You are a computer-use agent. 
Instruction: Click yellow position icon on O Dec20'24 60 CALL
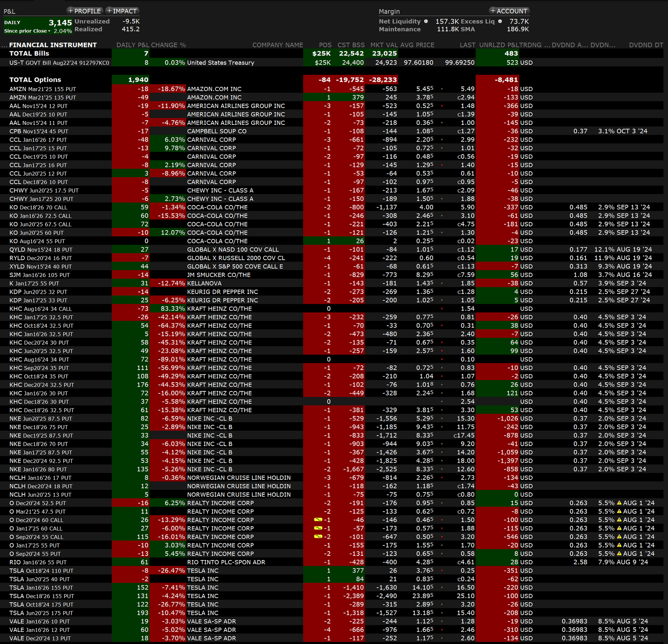click(318, 520)
